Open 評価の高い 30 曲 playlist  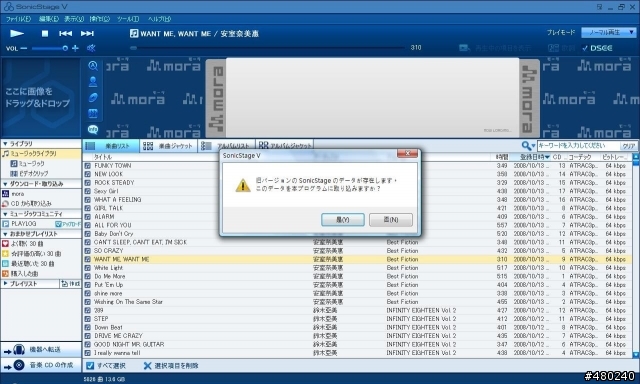coord(31,253)
